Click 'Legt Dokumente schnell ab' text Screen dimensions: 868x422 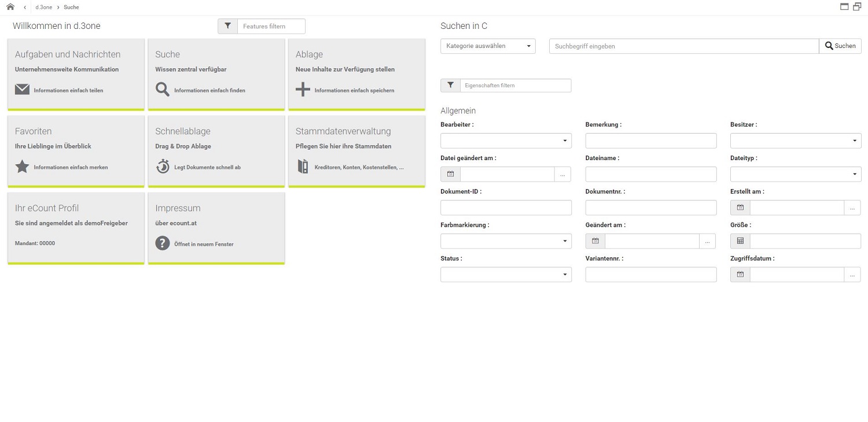(207, 168)
